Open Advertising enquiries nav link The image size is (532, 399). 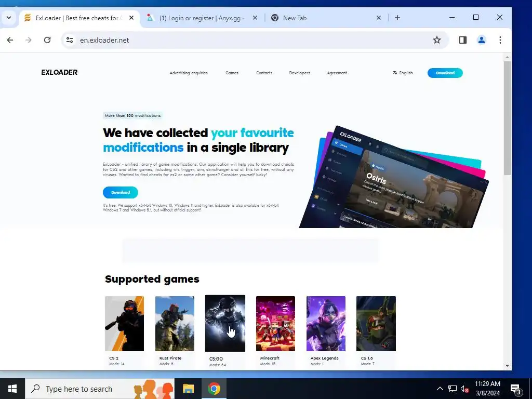pyautogui.click(x=189, y=73)
